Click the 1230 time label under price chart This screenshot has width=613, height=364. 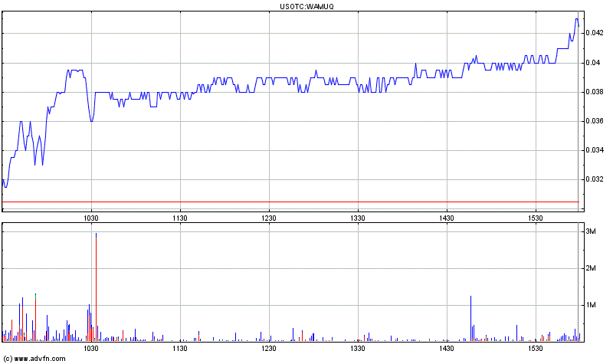(269, 218)
